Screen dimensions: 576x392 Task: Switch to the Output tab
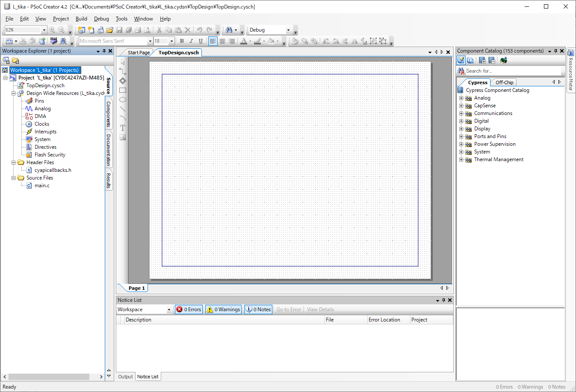125,377
